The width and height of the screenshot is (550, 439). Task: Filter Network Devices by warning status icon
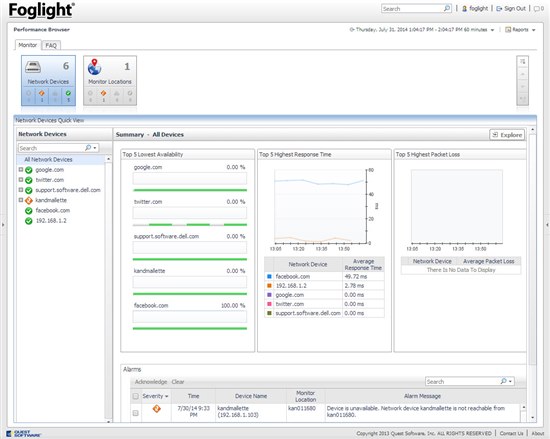42,94
